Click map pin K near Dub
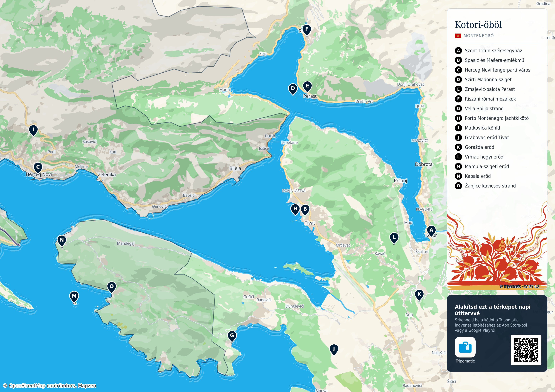The image size is (555, 392). tap(419, 295)
